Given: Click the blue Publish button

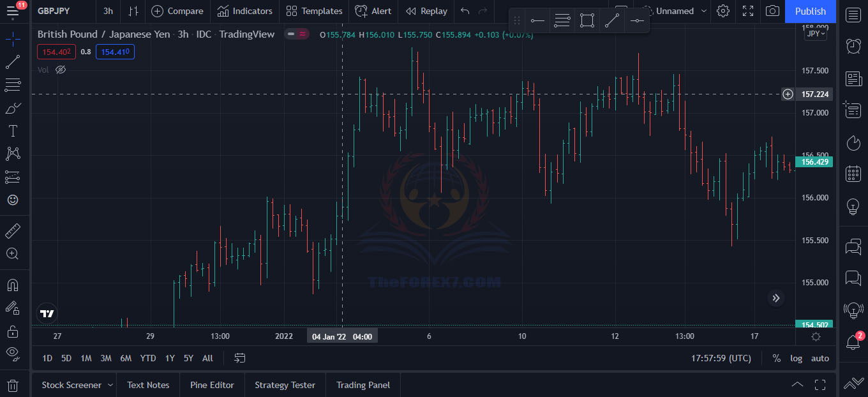Looking at the screenshot, I should pyautogui.click(x=810, y=11).
